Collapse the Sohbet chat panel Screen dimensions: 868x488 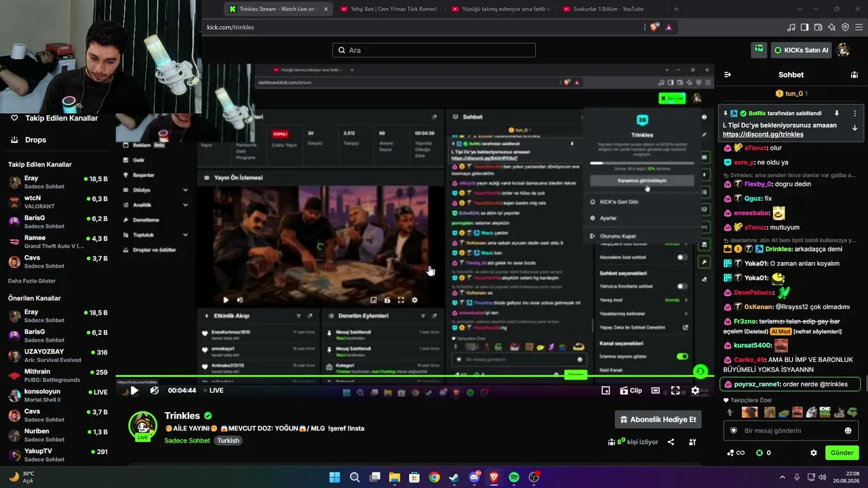click(728, 75)
